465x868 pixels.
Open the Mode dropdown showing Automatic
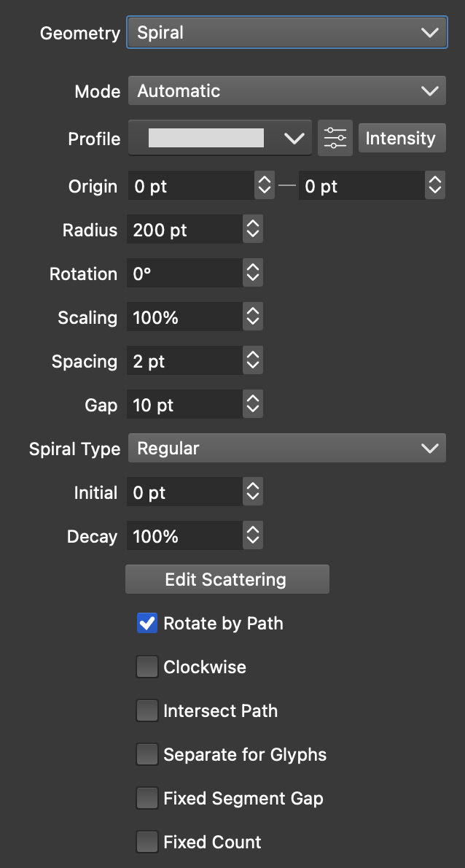click(286, 91)
